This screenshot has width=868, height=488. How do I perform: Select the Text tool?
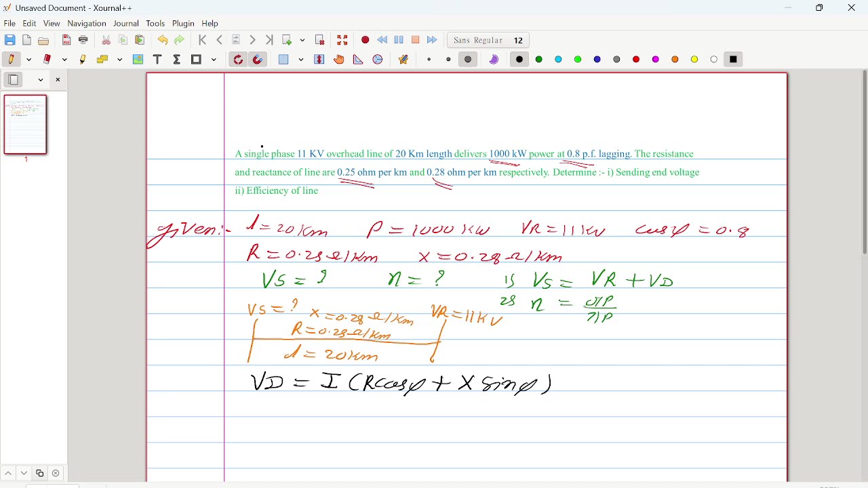[x=157, y=60]
